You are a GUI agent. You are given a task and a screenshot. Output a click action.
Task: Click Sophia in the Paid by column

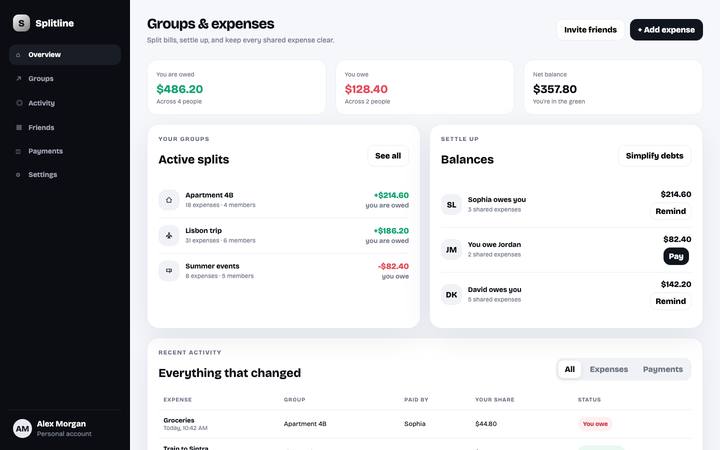click(415, 424)
